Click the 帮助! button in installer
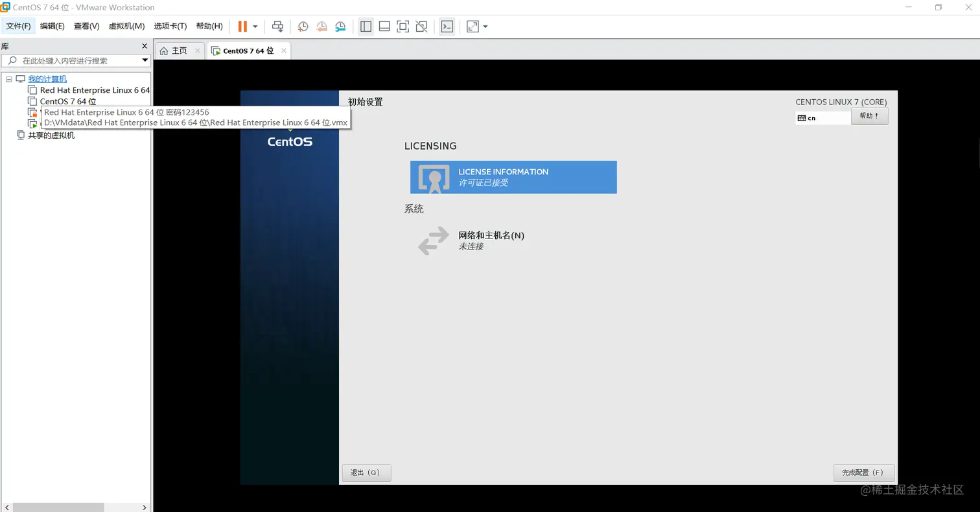 869,116
